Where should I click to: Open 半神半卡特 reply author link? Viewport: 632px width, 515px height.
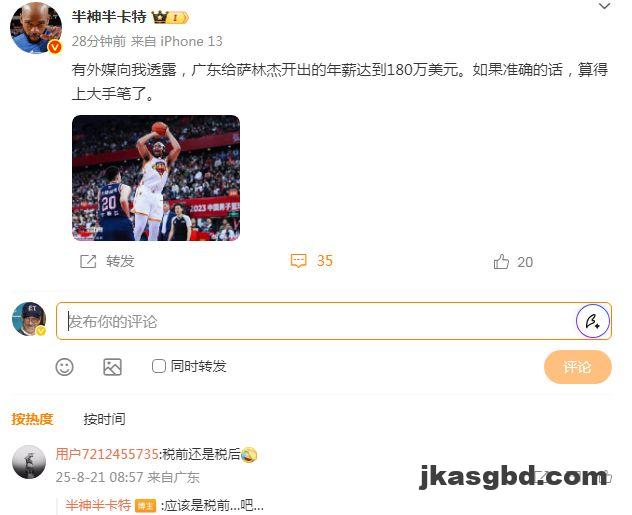click(98, 505)
